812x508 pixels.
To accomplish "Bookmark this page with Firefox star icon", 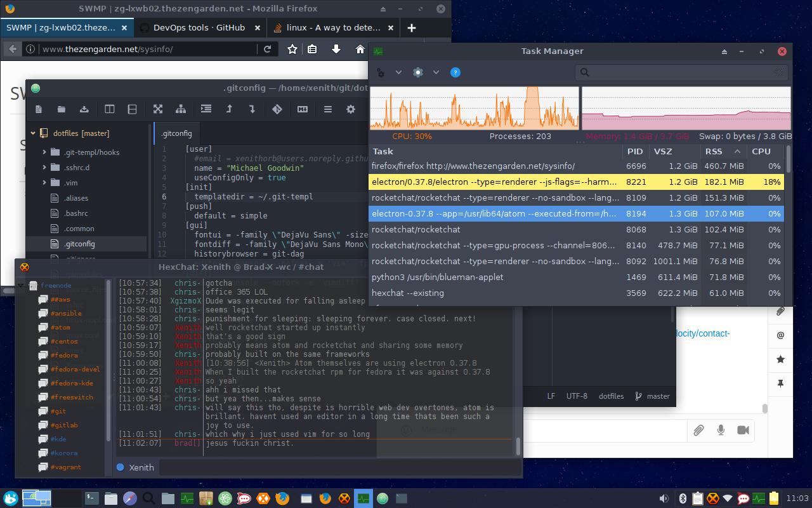I will point(292,49).
